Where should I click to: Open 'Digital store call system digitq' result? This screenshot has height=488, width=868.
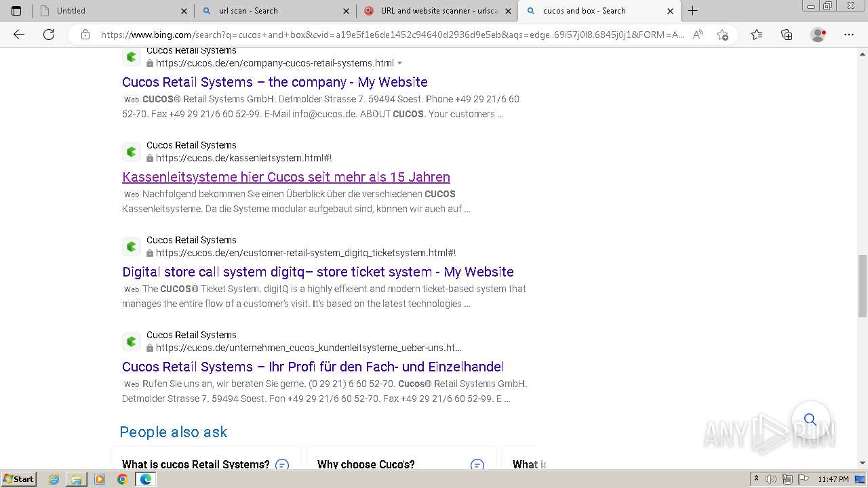pyautogui.click(x=318, y=272)
